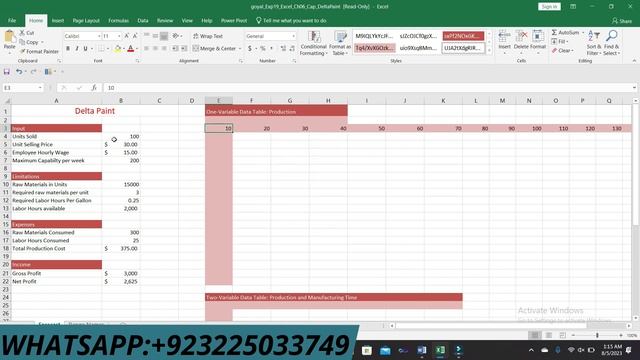
Task: Collapse the ribbon with the caret
Action: pyautogui.click(x=634, y=61)
